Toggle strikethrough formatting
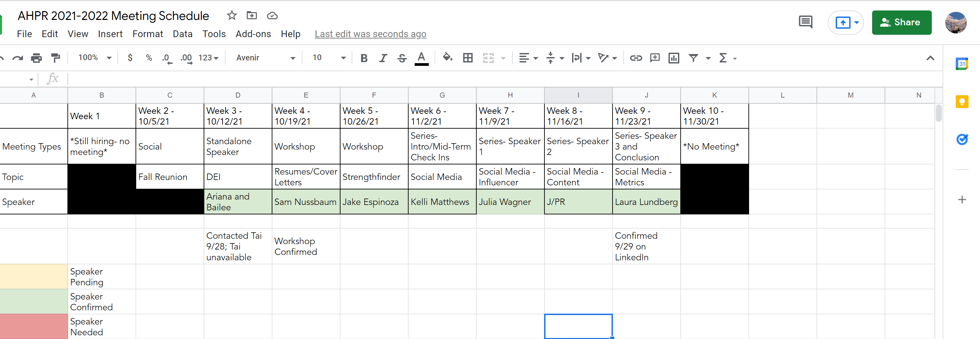980x339 pixels. [x=402, y=58]
